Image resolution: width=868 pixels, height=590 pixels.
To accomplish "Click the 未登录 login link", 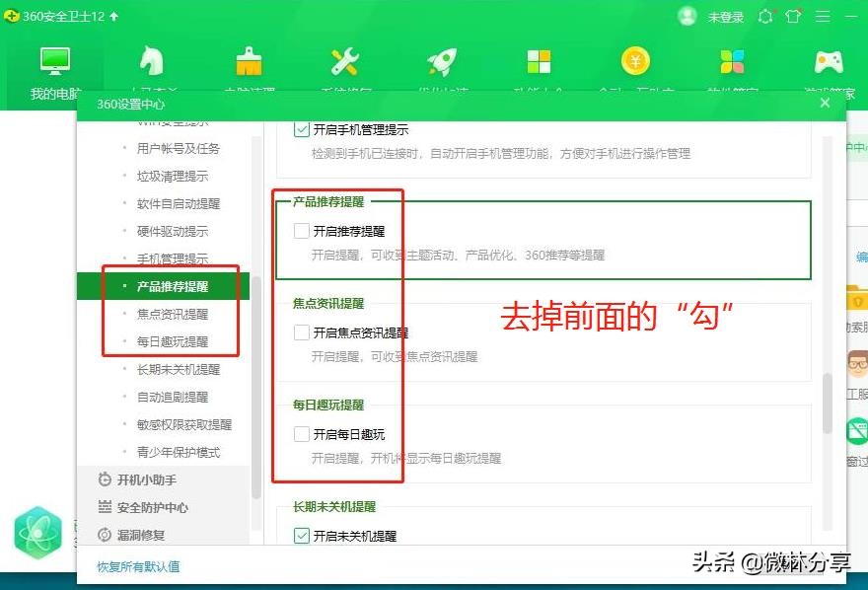I will pos(725,17).
